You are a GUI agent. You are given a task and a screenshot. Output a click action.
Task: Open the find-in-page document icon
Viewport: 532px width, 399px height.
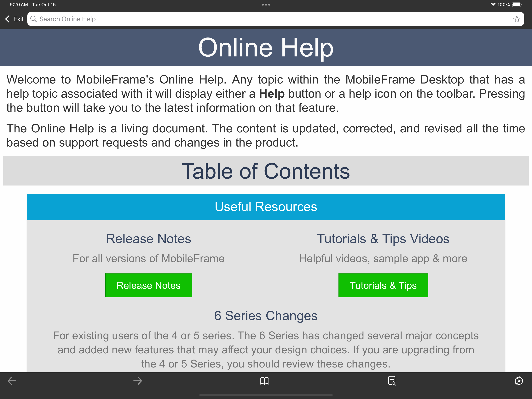(x=392, y=381)
